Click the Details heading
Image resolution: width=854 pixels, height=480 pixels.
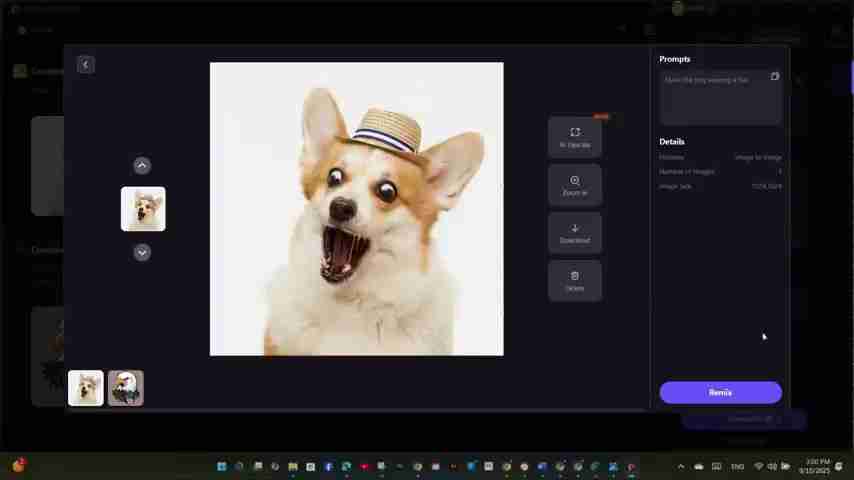672,141
